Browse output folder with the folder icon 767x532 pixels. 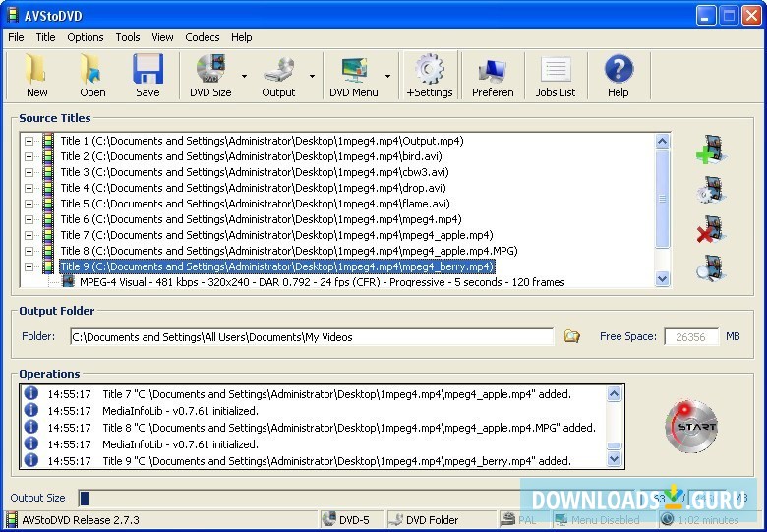571,336
